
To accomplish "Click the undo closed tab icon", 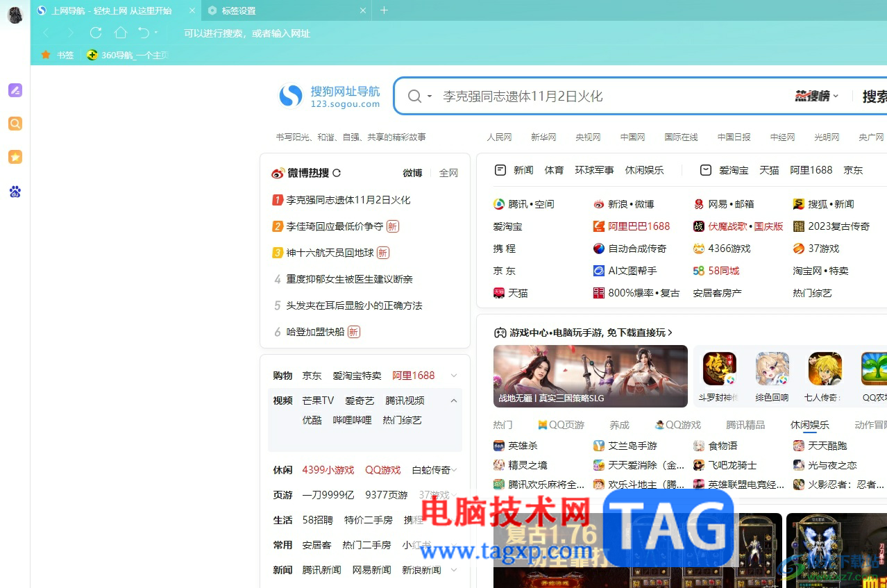I will point(144,33).
